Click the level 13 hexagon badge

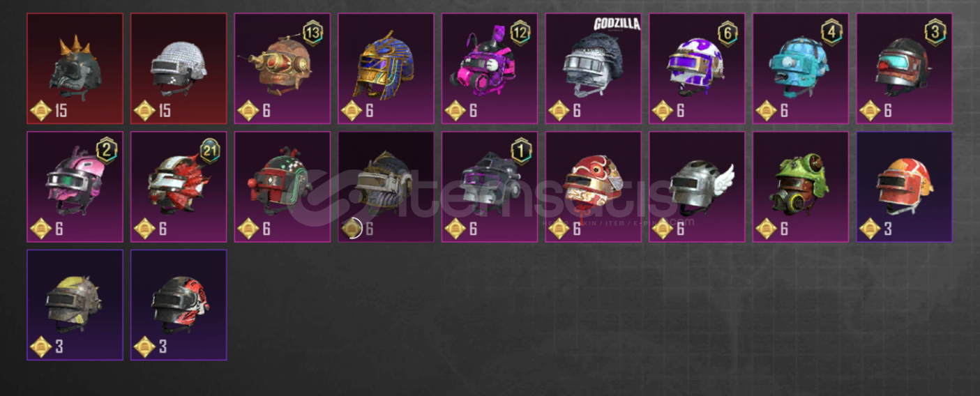click(x=313, y=32)
